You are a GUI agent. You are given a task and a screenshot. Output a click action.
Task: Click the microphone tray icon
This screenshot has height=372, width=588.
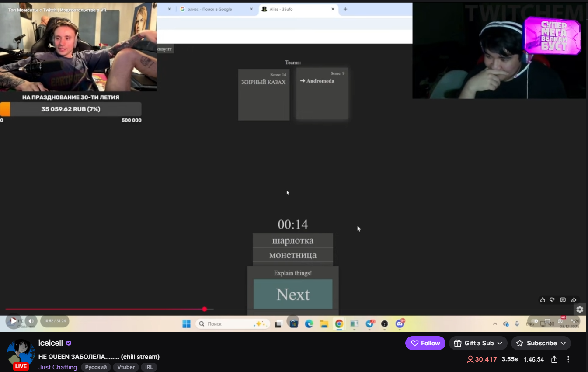pyautogui.click(x=517, y=324)
